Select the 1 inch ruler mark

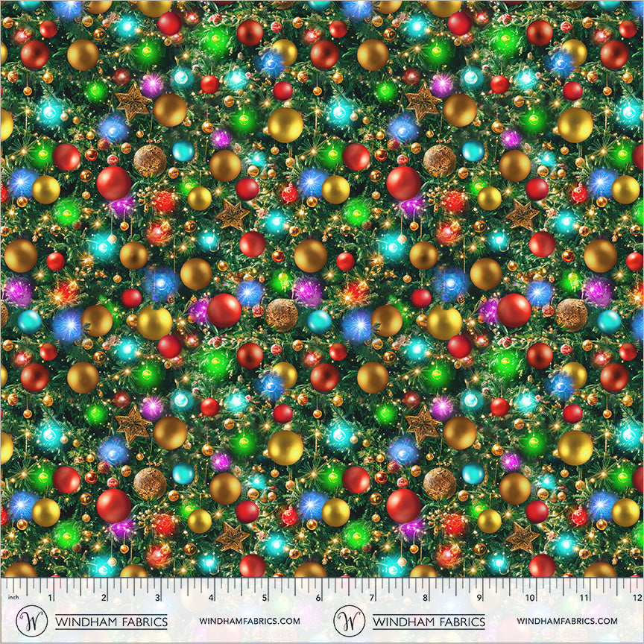[51, 598]
